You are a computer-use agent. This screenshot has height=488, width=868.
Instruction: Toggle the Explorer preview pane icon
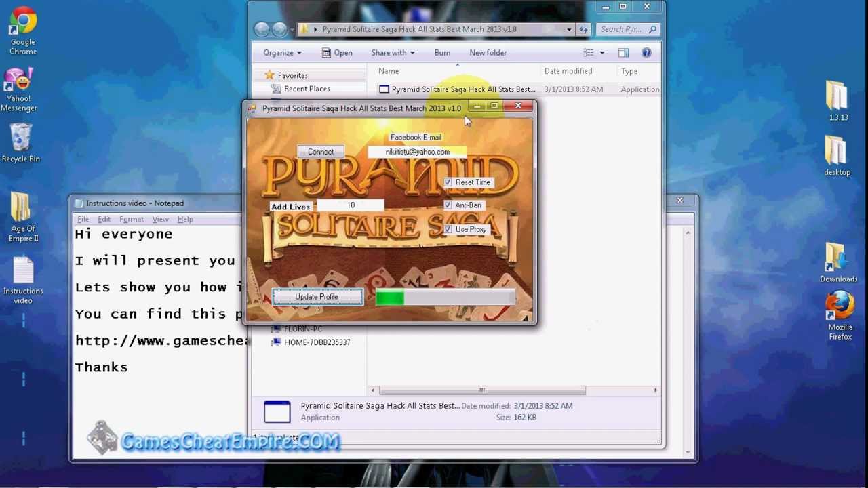(623, 53)
